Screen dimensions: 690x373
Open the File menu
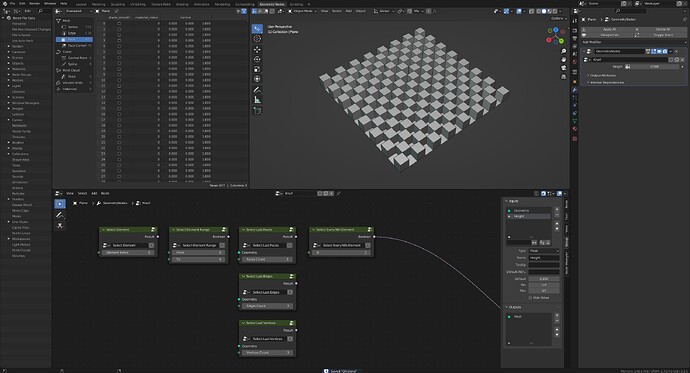pos(12,4)
